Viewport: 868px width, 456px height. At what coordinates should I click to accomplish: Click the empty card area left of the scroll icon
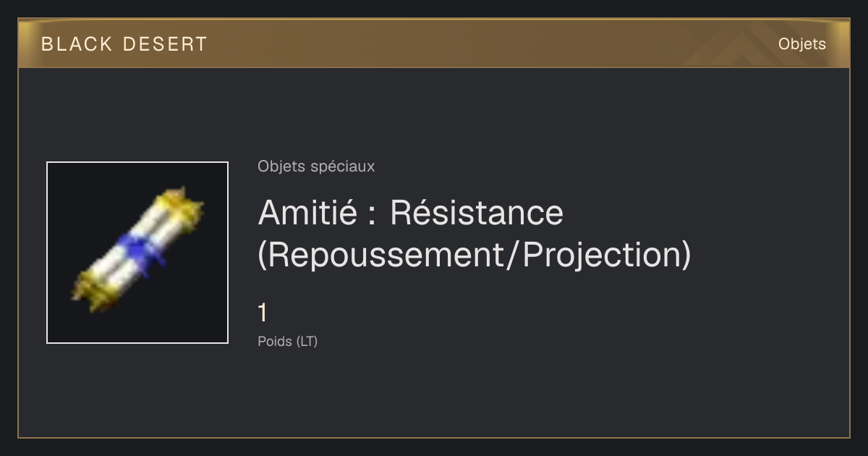tap(33, 253)
